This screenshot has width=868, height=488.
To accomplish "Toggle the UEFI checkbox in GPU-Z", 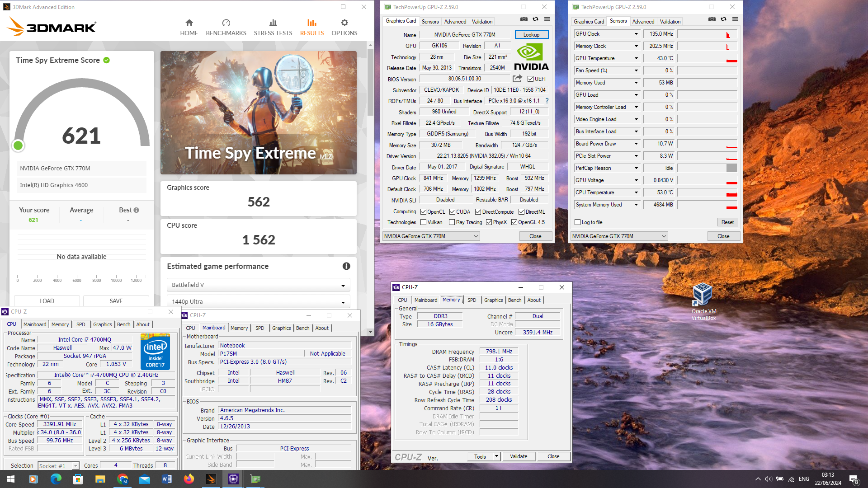I will coord(530,79).
